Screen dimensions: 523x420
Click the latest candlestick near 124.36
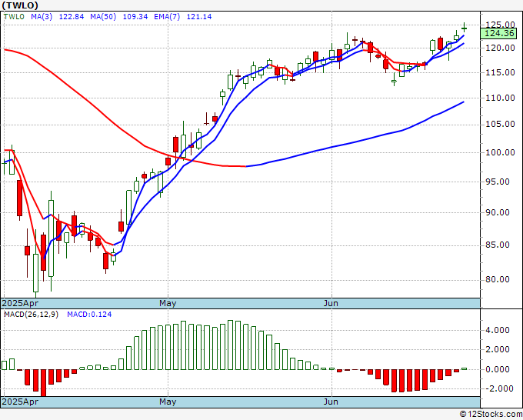click(x=464, y=28)
